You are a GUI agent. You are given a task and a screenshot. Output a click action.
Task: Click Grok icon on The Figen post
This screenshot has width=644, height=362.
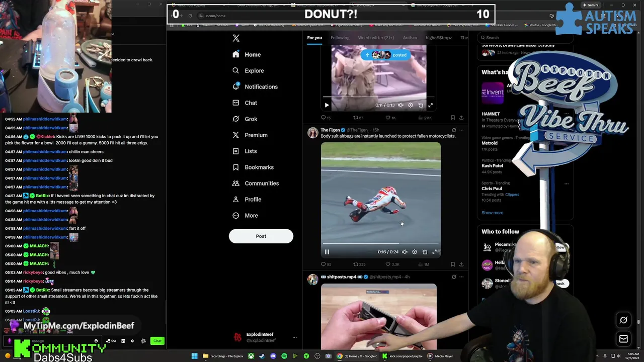(454, 130)
